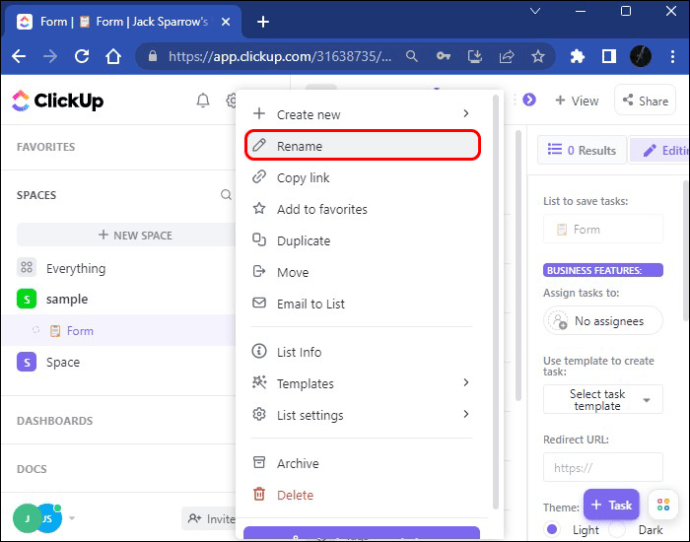
Task: Click the List to save tasks Form field
Action: coord(603,229)
